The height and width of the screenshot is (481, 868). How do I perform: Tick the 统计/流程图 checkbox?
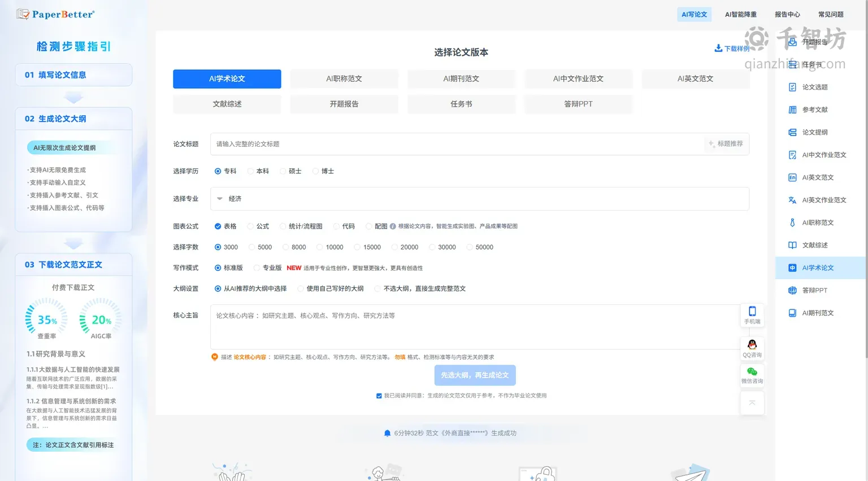click(x=283, y=226)
